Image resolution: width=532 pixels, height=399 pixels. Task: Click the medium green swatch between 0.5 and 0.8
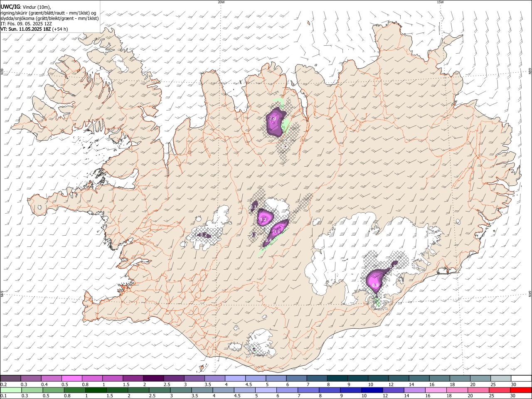point(54,390)
